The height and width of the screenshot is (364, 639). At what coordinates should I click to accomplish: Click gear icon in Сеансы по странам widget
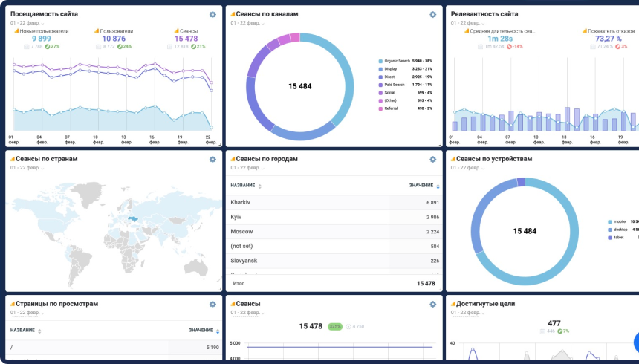(213, 159)
